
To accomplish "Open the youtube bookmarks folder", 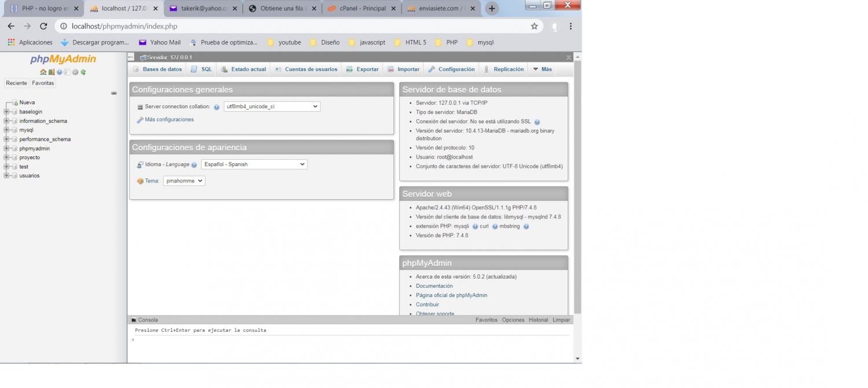I will [x=284, y=42].
